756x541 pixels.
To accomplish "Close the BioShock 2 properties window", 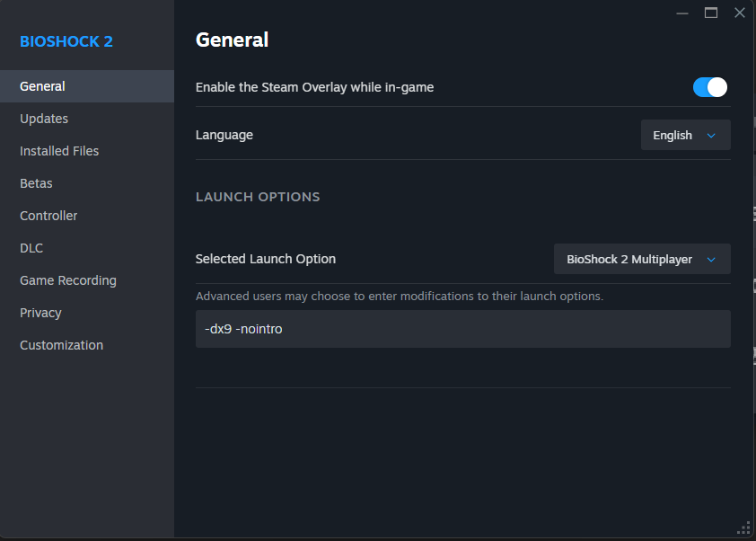I will (x=739, y=13).
